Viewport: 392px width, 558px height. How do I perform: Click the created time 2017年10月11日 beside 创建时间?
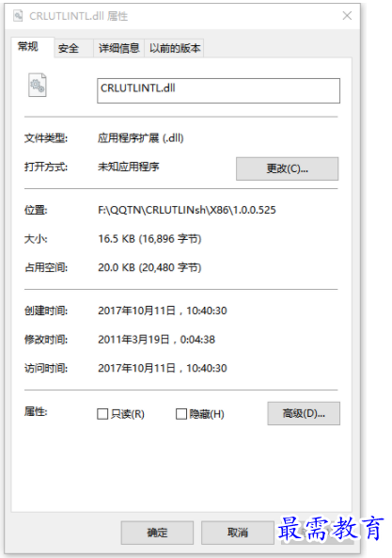coord(163,311)
